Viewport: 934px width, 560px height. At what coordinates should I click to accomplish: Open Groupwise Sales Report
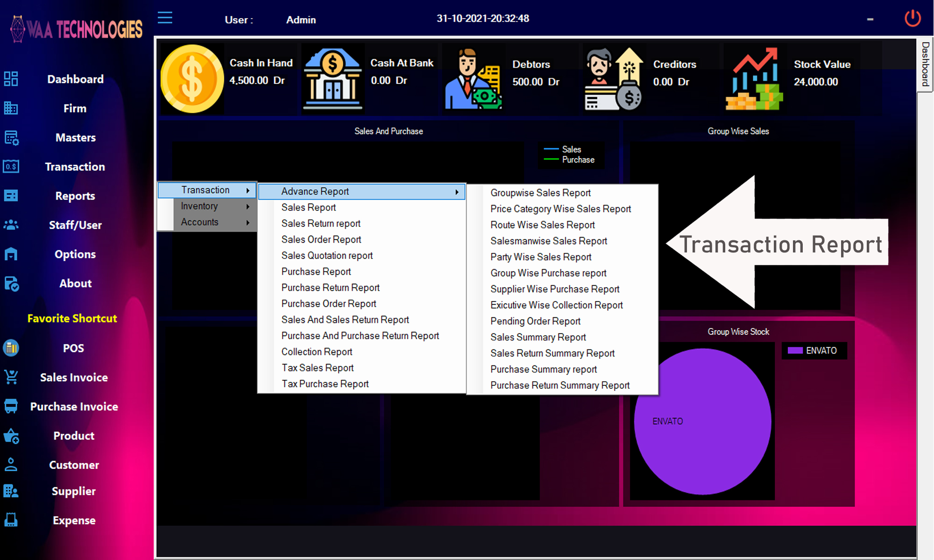(540, 193)
